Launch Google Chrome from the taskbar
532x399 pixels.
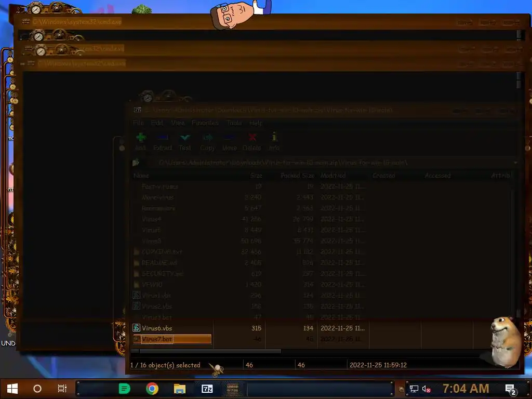152,389
